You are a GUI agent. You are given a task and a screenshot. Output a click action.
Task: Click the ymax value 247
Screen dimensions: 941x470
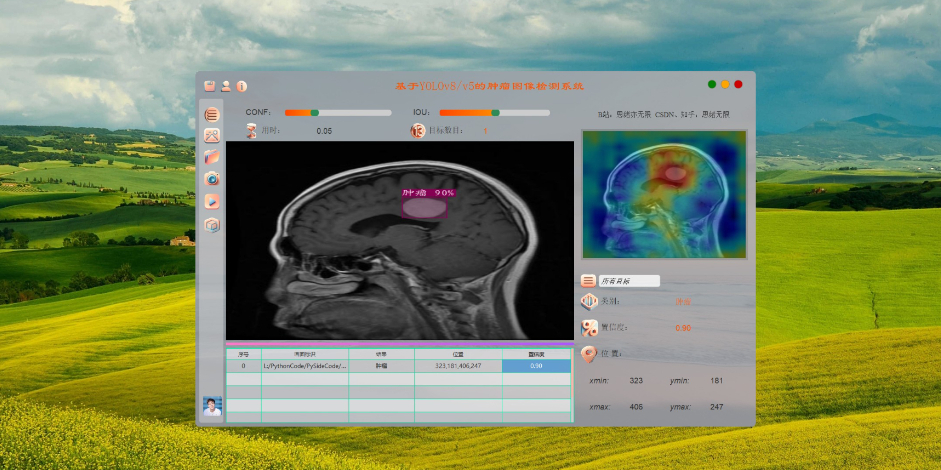tap(717, 407)
